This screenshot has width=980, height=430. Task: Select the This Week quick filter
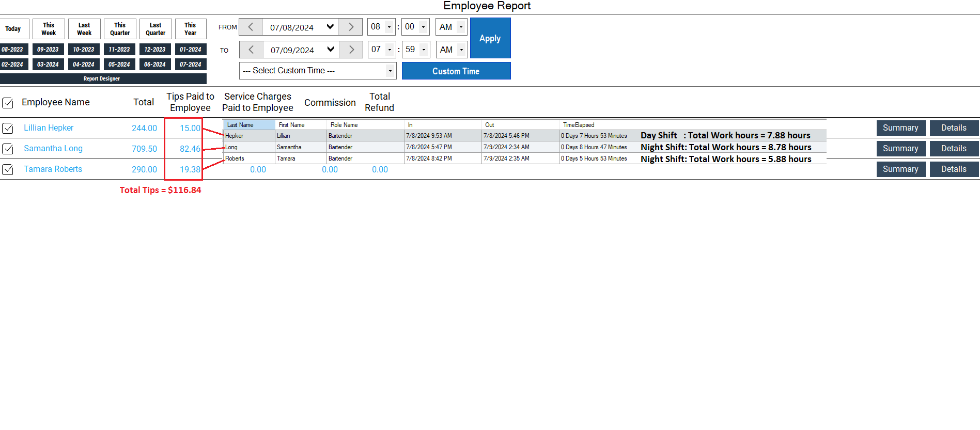click(x=49, y=29)
